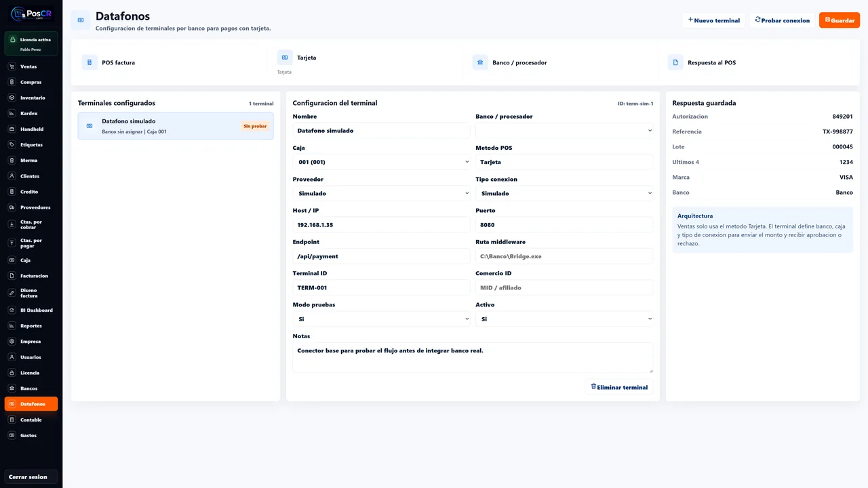
Task: Click the Ctas. por pagar icon
Action: tap(12, 243)
